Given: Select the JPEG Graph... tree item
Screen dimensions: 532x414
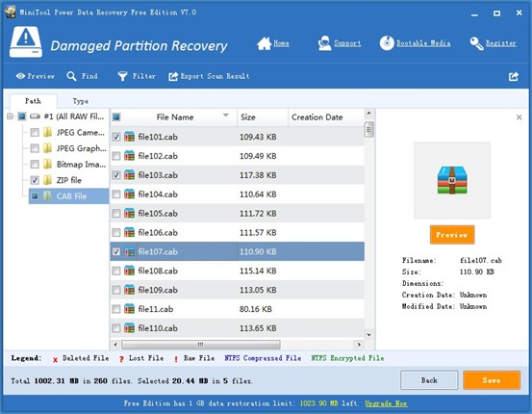Looking at the screenshot, I should pyautogui.click(x=82, y=148).
